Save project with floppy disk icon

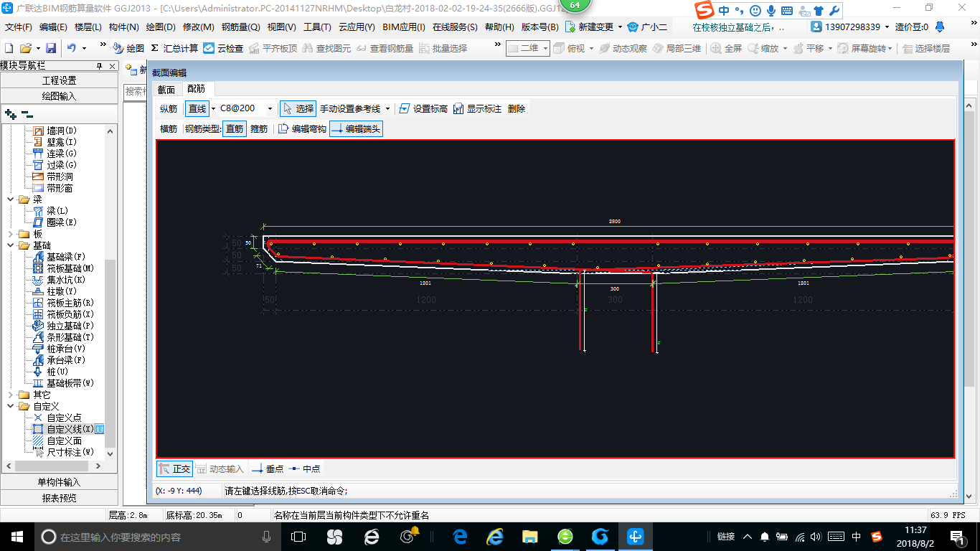[x=51, y=48]
